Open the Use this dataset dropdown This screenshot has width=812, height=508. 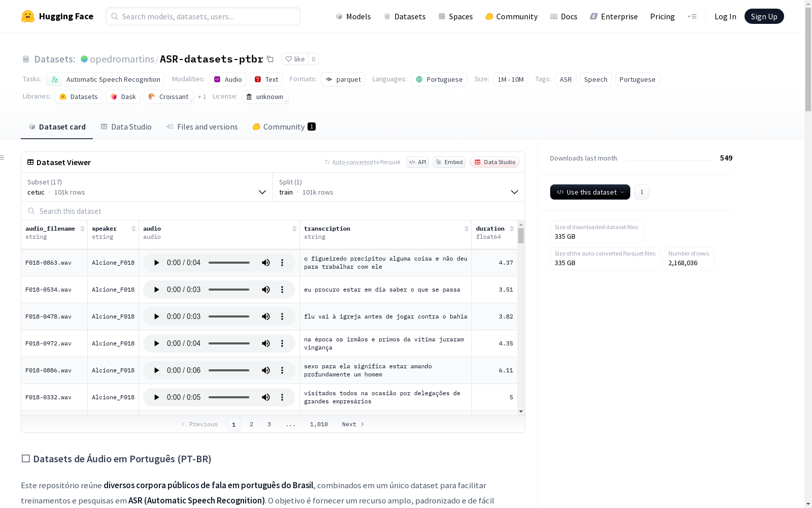(x=590, y=192)
